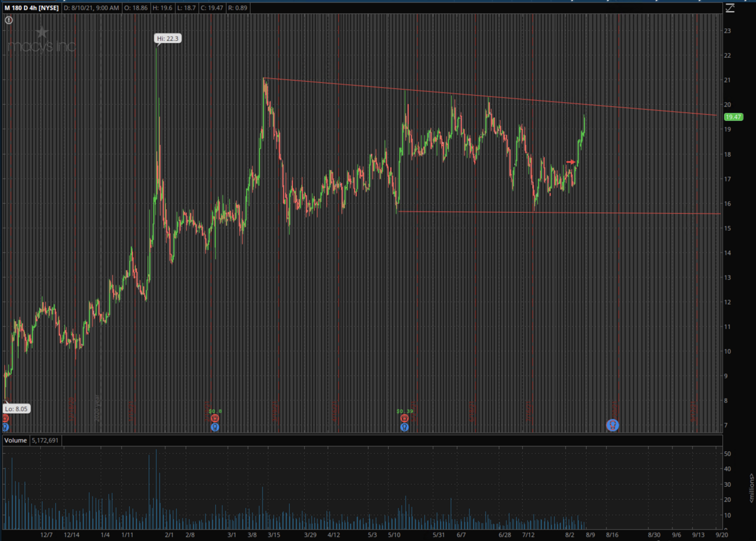Click the 9/20 date on time axis
The image size is (756, 541).
(722, 534)
